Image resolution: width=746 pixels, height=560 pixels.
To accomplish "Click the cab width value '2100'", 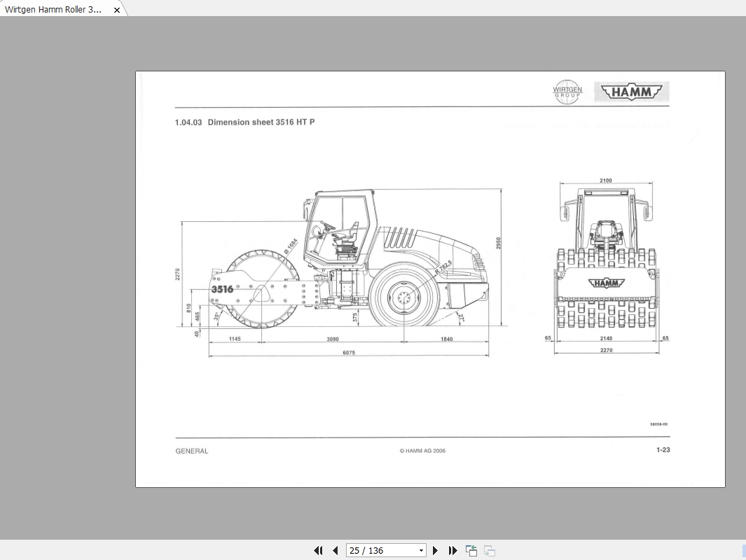I will tap(606, 181).
